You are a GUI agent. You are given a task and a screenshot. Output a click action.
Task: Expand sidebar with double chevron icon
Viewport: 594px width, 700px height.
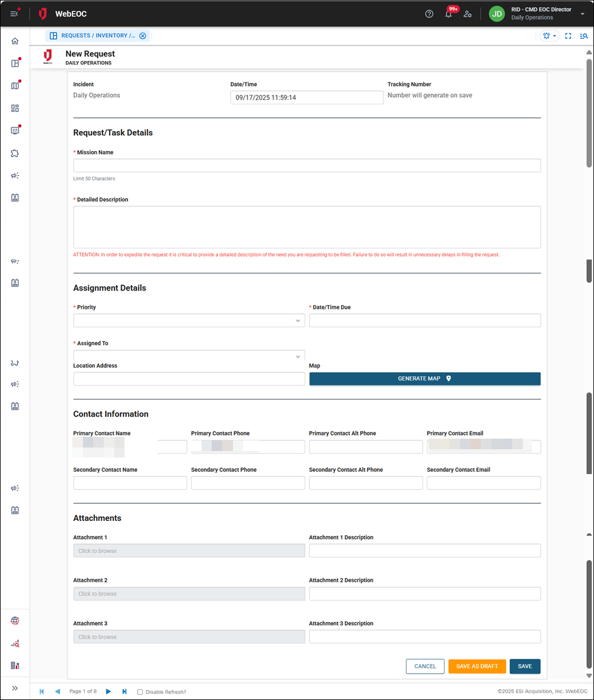[x=15, y=688]
